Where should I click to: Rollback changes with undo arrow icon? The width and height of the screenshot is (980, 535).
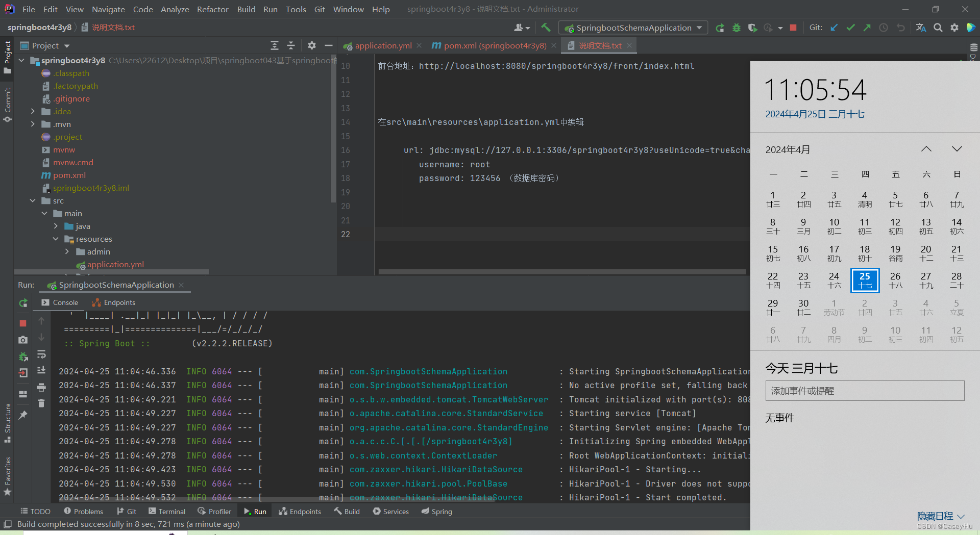(901, 28)
